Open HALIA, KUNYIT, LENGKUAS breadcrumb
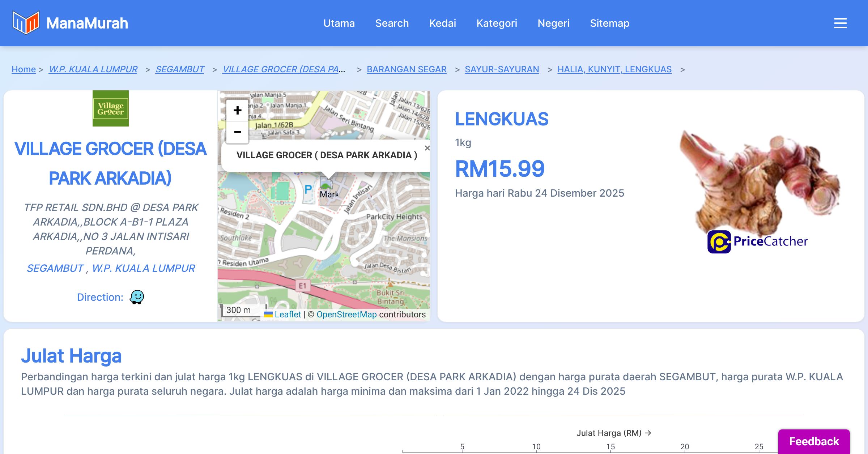Screen dimensions: 868x454 (x=614, y=69)
